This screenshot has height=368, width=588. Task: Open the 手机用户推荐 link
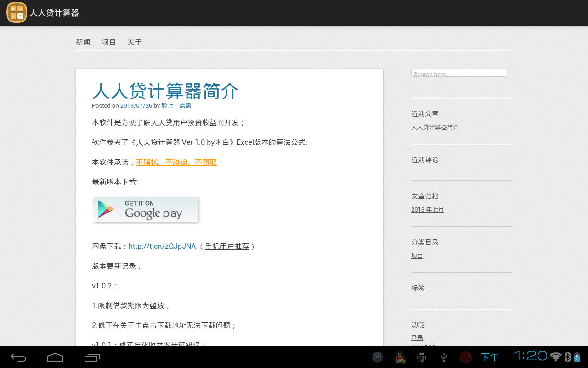click(227, 246)
